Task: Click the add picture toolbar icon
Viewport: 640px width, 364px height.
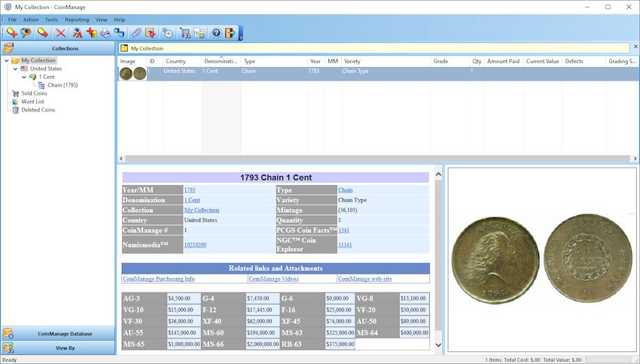Action: 150,33
